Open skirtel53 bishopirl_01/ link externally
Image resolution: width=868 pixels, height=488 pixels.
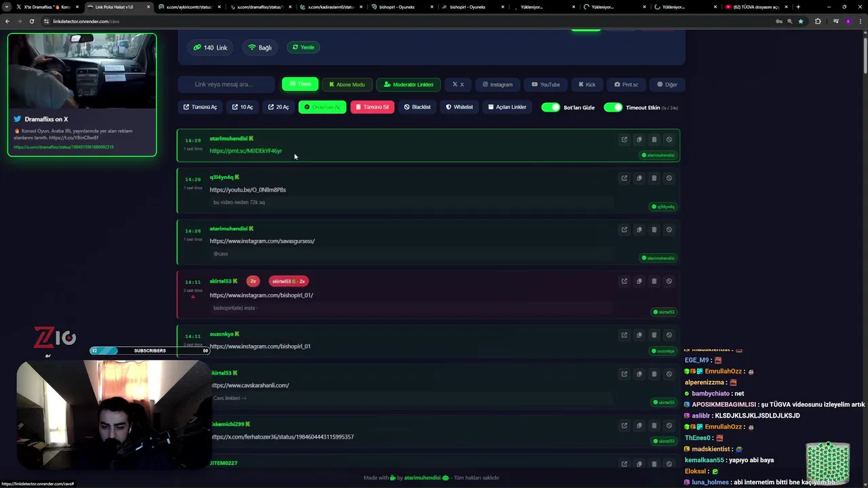tap(624, 281)
